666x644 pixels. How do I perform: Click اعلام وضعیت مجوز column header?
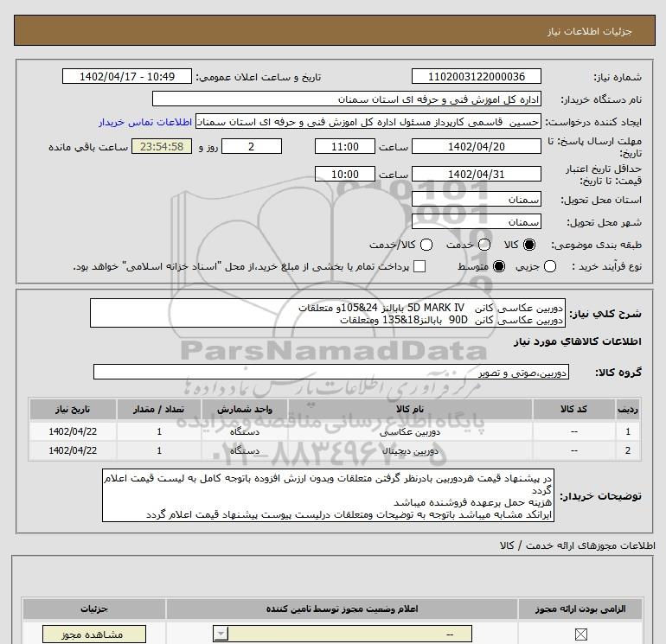[342, 609]
